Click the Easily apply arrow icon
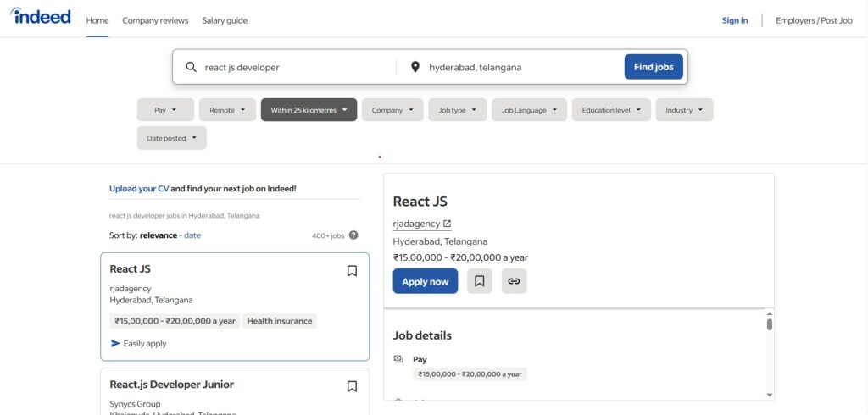 115,344
